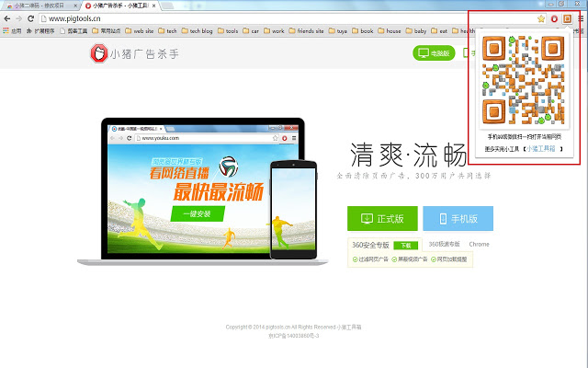
Task: Close the first 小猪二维码 browser tab
Action: pyautogui.click(x=75, y=6)
